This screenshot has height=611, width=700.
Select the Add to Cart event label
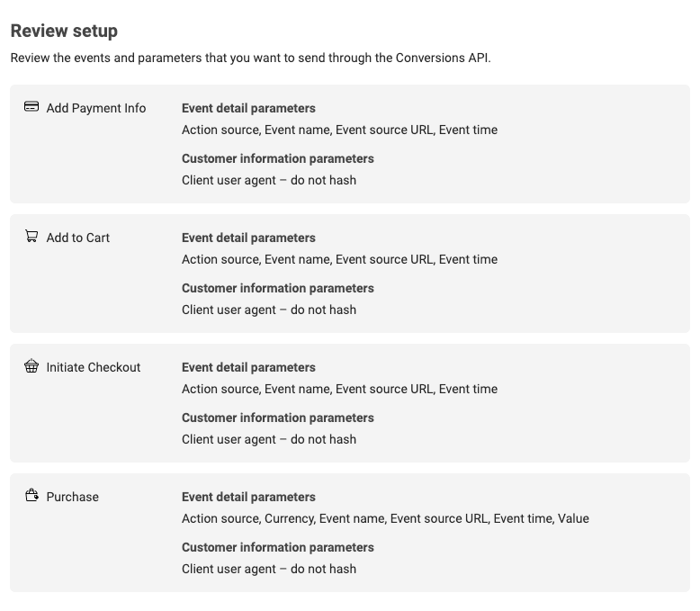[77, 238]
